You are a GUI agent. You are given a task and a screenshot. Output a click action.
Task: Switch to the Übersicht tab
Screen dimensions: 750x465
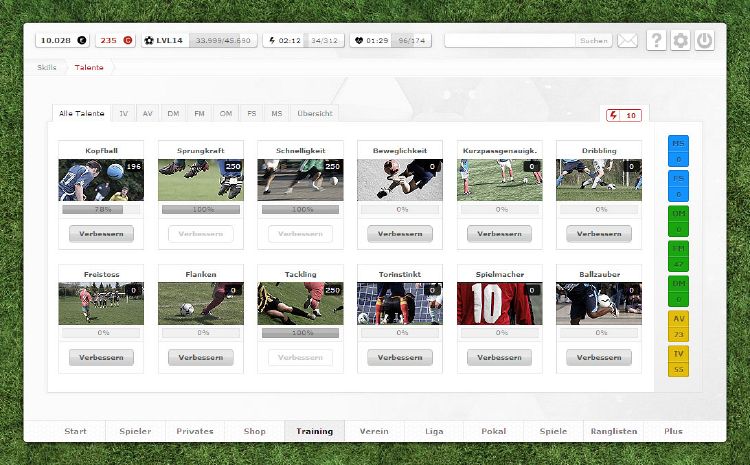point(315,114)
